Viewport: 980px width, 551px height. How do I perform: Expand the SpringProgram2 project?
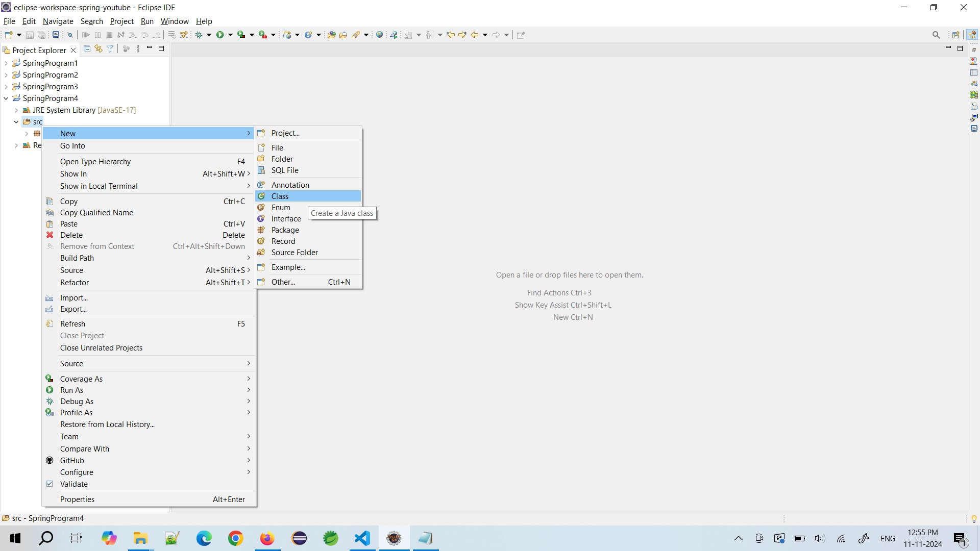pos(6,75)
